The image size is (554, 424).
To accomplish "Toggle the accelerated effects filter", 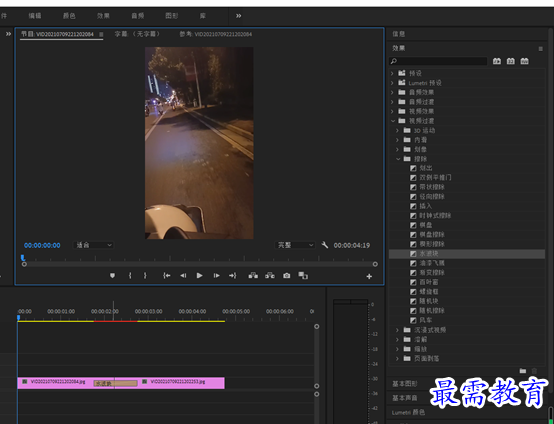I will tap(497, 61).
